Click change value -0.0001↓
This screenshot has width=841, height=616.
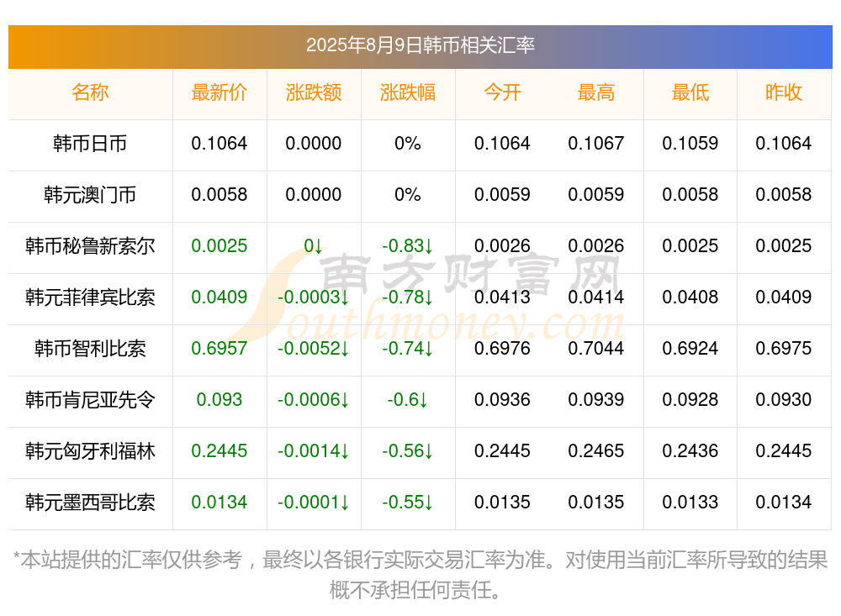point(313,503)
